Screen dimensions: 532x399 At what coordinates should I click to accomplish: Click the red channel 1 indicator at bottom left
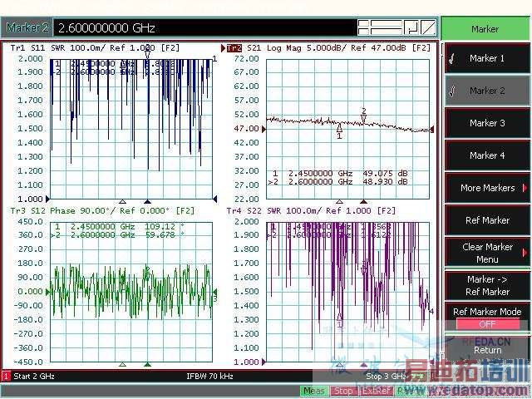pyautogui.click(x=6, y=377)
